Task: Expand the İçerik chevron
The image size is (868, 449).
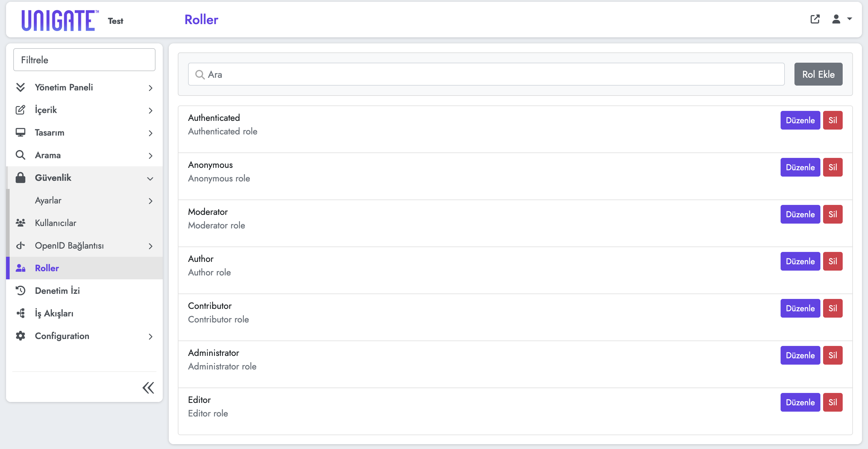Action: (150, 111)
